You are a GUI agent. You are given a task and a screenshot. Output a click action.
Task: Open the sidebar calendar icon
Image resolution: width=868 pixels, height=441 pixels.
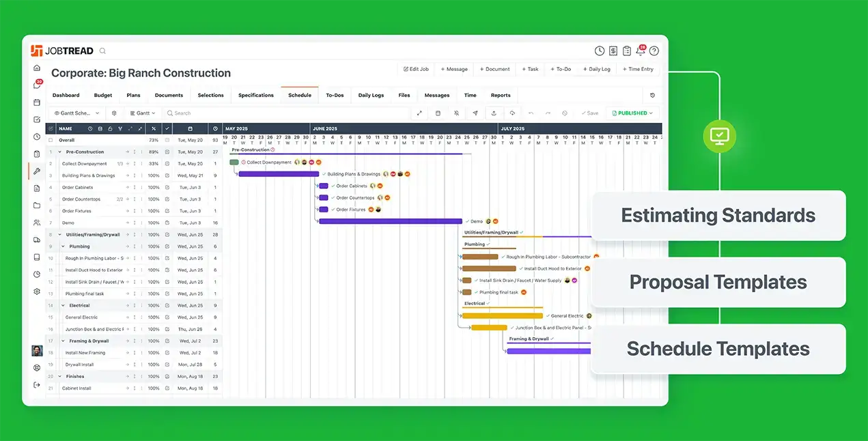[37, 102]
